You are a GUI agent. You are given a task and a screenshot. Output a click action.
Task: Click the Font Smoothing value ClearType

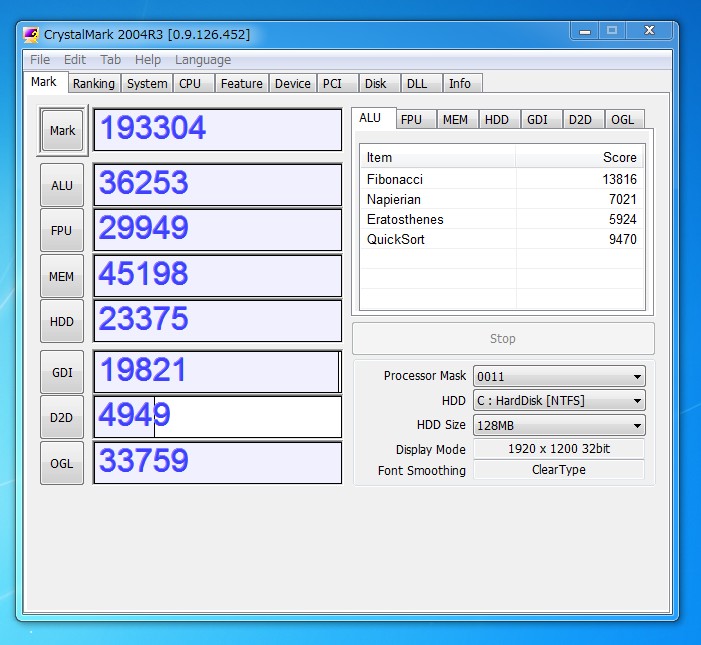[x=559, y=470]
